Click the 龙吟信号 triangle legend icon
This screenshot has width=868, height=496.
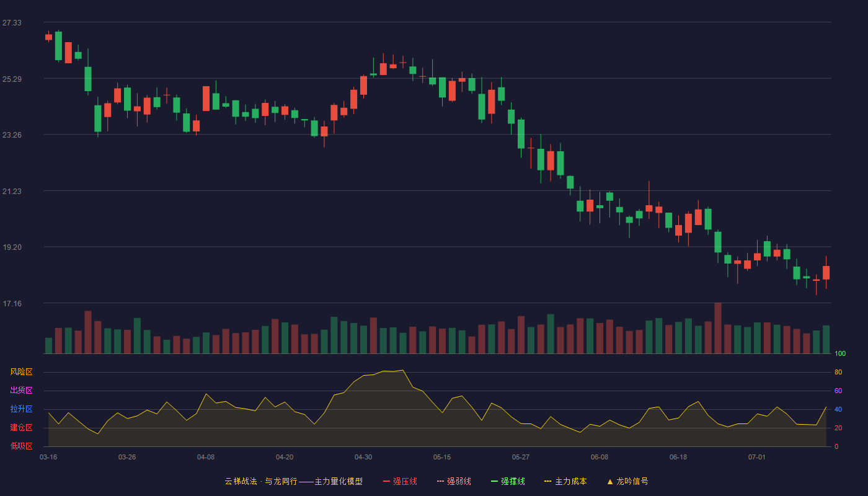point(610,481)
